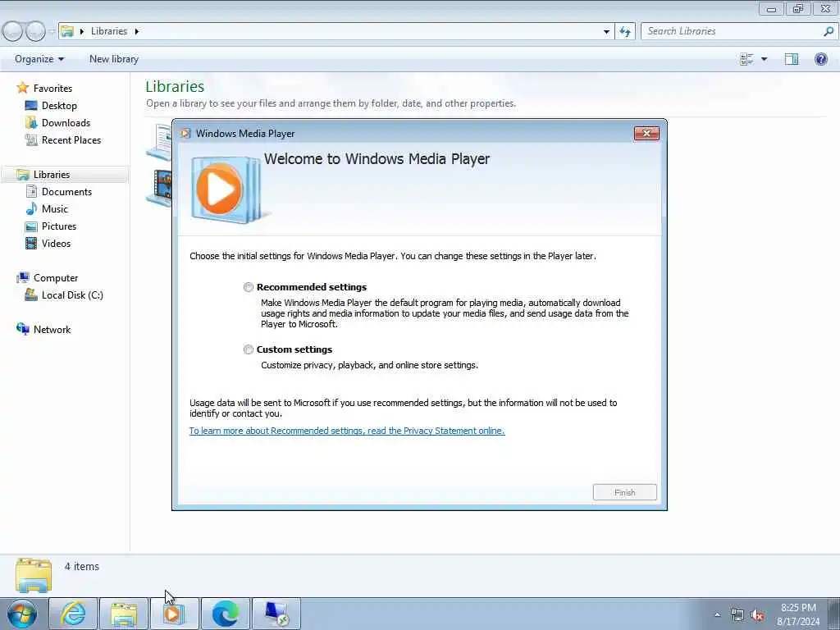Viewport: 840px width, 630px height.
Task: Click the Windows Media Player taskbar icon
Action: coord(174,614)
